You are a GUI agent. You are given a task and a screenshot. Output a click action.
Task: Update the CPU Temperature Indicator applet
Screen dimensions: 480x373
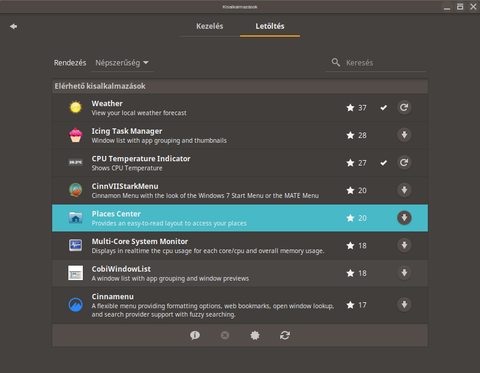click(404, 163)
